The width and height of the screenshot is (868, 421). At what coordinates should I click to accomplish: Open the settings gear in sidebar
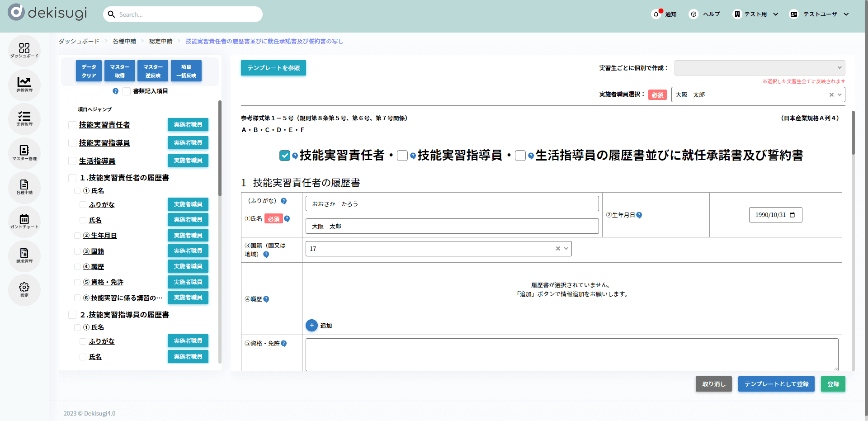click(x=24, y=289)
